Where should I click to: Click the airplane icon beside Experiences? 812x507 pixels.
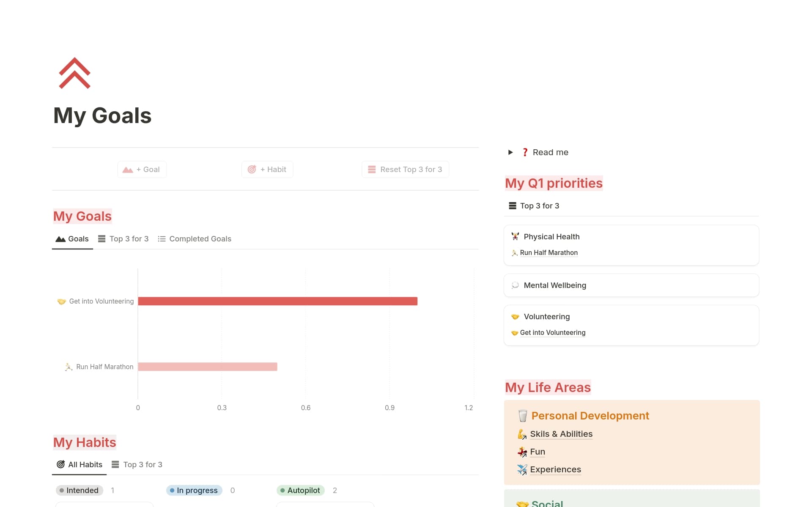(522, 469)
